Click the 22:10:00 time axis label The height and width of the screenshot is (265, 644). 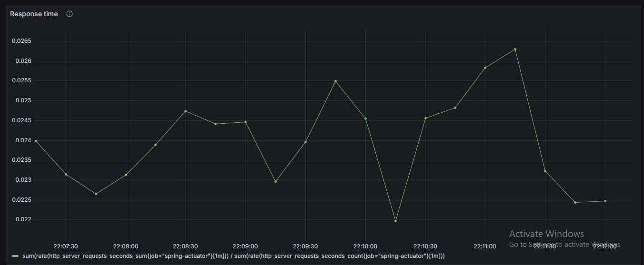point(365,246)
